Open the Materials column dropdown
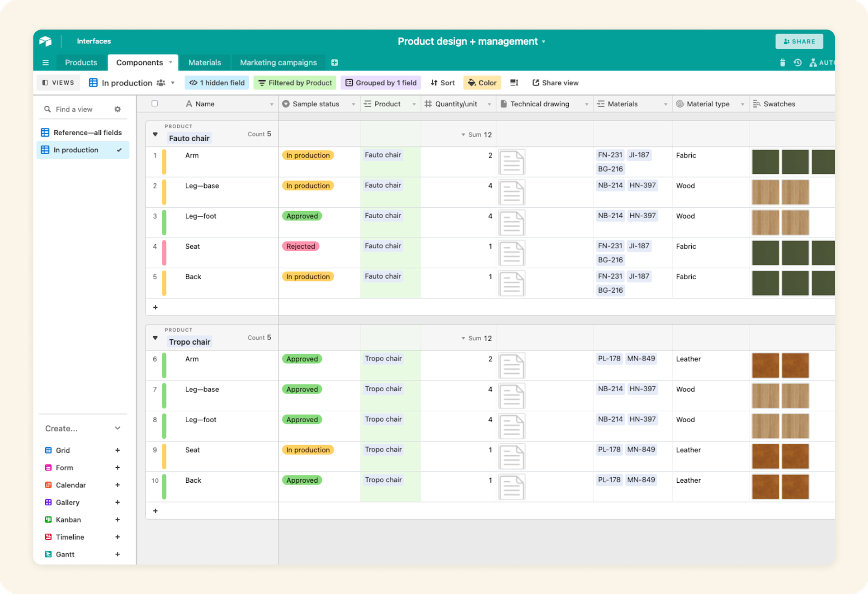This screenshot has width=868, height=594. pos(666,104)
